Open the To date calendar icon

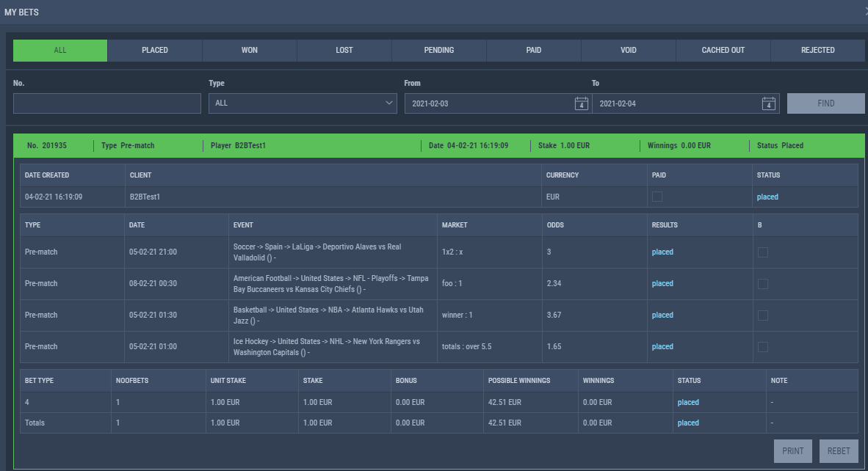(768, 103)
